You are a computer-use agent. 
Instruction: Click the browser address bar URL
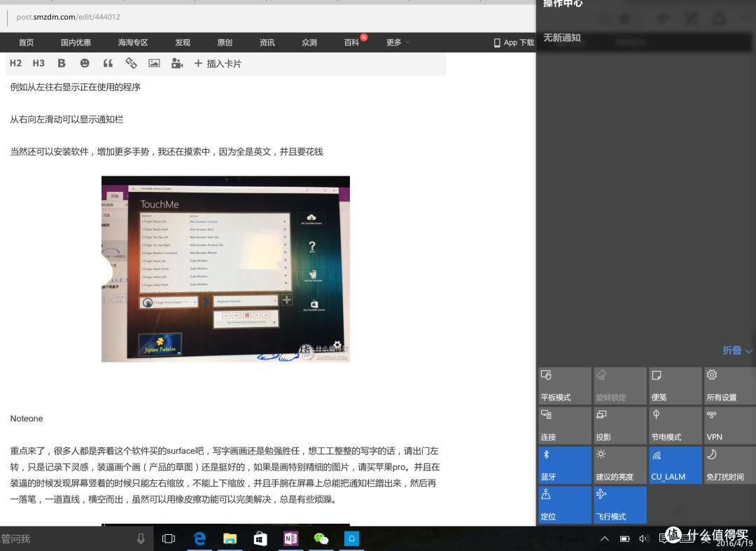click(68, 17)
